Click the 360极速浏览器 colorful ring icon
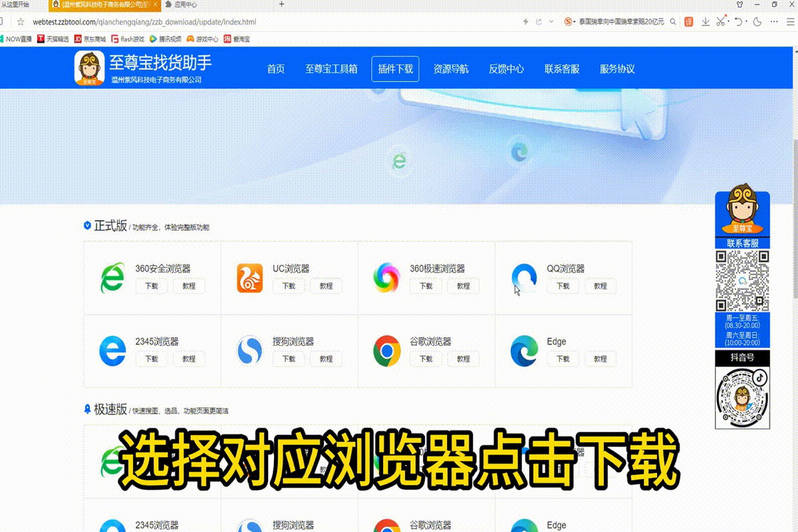This screenshot has width=798, height=532. pyautogui.click(x=386, y=278)
